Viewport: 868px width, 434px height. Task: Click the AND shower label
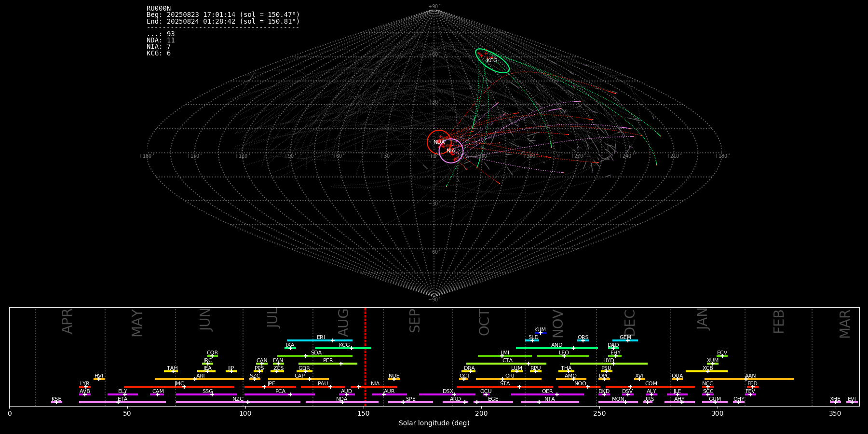click(556, 345)
